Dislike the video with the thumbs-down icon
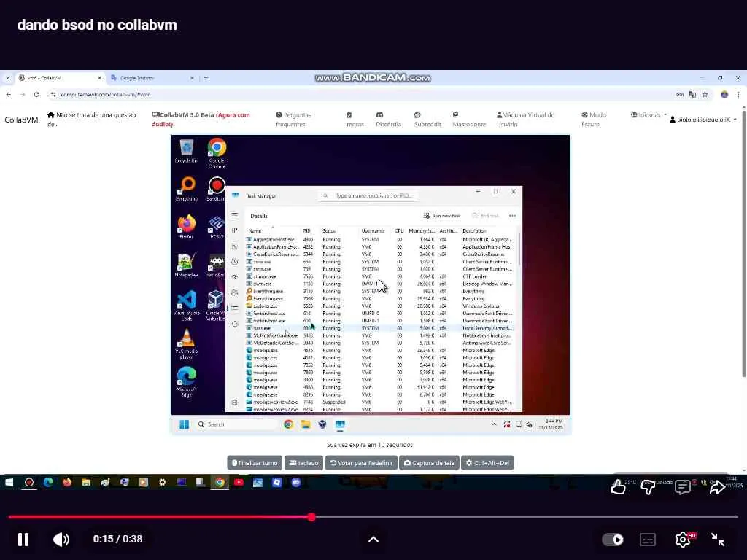This screenshot has height=560, width=747. pos(648,486)
